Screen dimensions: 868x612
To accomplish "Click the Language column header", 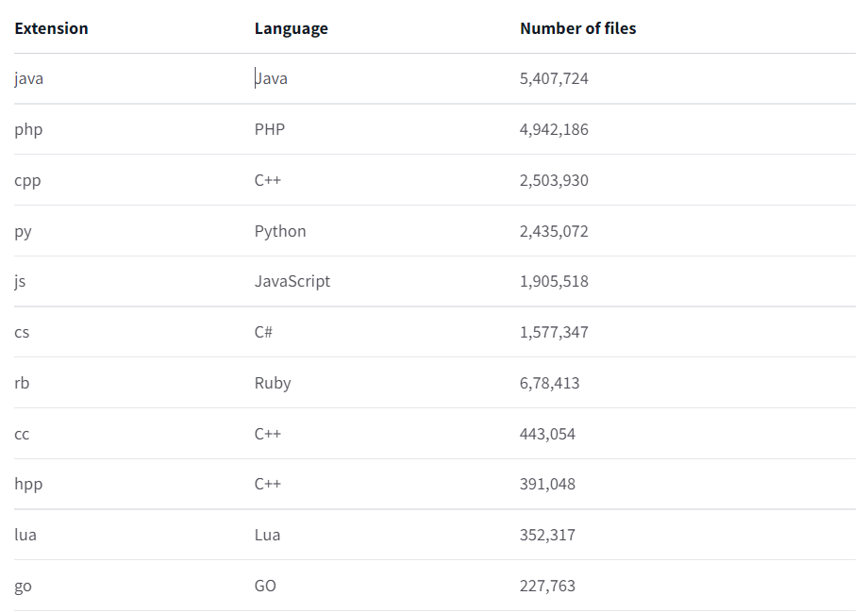I will coord(292,28).
